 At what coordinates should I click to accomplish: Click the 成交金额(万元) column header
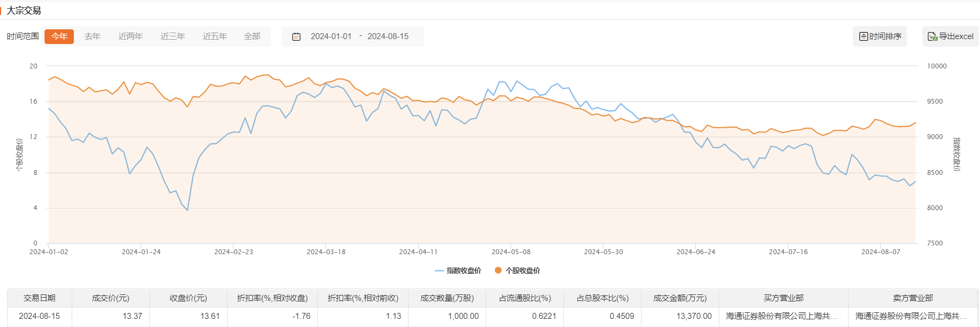tap(680, 298)
